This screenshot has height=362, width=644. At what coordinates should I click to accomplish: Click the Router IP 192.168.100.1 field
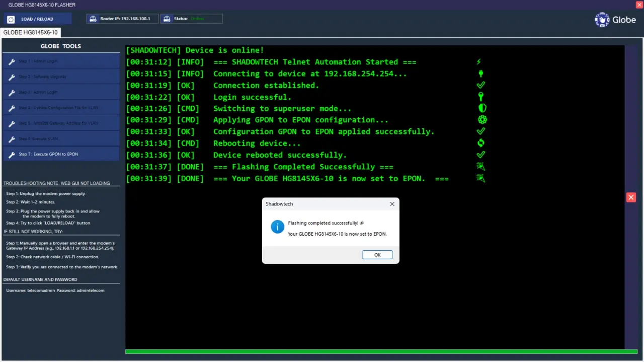click(122, 19)
